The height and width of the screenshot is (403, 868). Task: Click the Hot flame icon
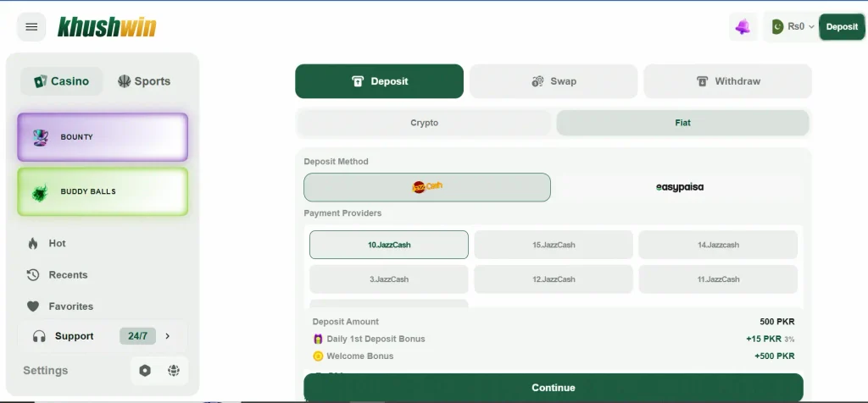point(33,243)
